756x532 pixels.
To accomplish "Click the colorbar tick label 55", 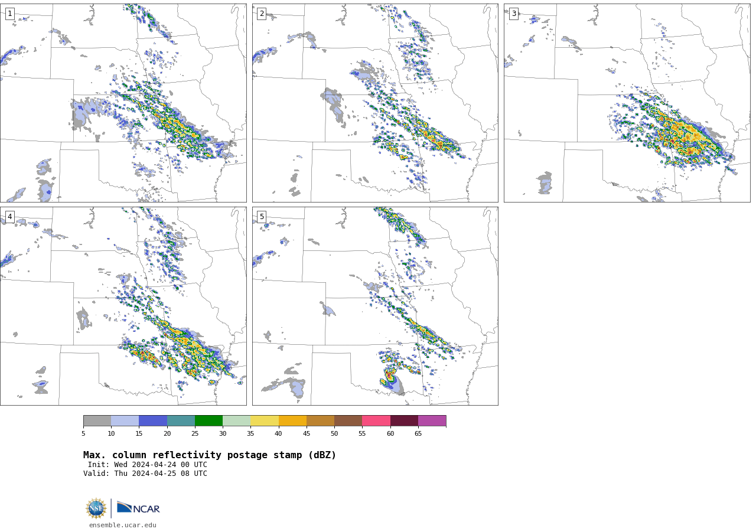I will pos(362,434).
